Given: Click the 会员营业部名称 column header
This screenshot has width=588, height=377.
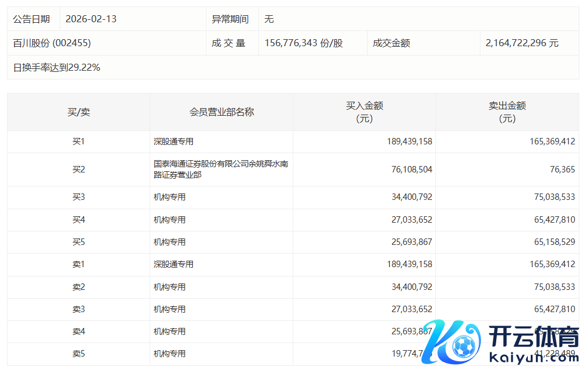Looking at the screenshot, I should pyautogui.click(x=222, y=112).
